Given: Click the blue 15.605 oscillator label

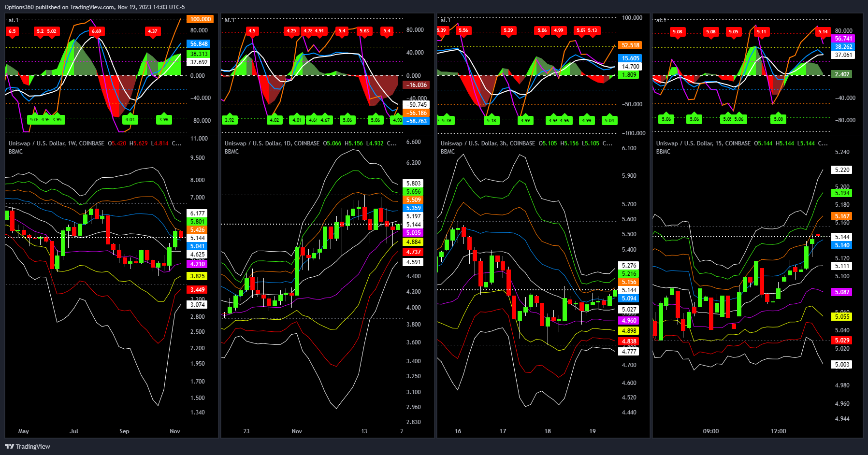Looking at the screenshot, I should click(630, 58).
